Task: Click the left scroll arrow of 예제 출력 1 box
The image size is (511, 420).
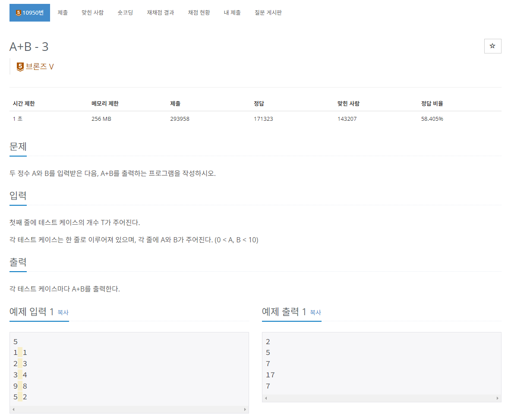Action: (x=265, y=398)
